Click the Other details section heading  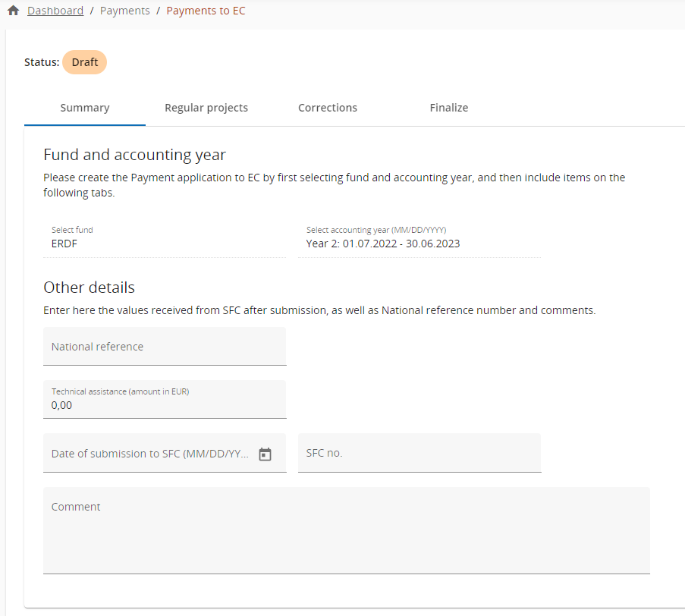[89, 288]
